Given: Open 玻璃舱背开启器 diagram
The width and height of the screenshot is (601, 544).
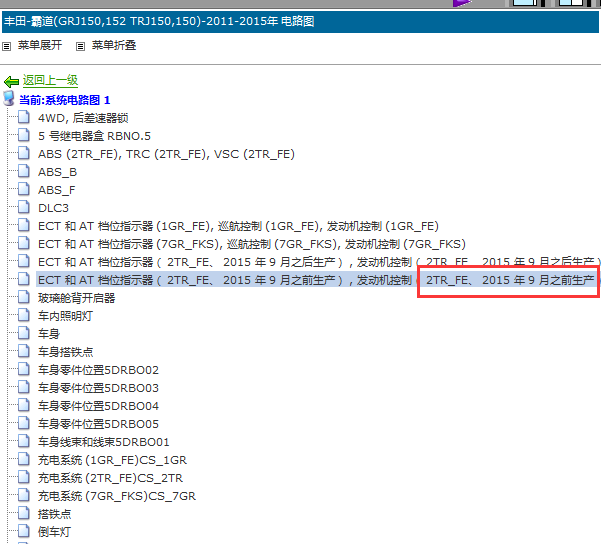Looking at the screenshot, I should tap(77, 298).
